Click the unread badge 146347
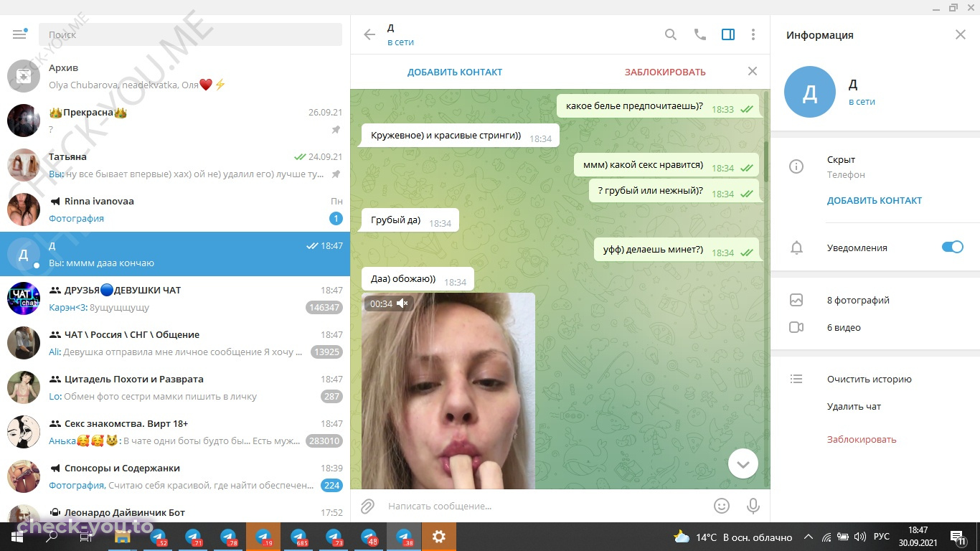This screenshot has height=551, width=980. click(x=324, y=307)
